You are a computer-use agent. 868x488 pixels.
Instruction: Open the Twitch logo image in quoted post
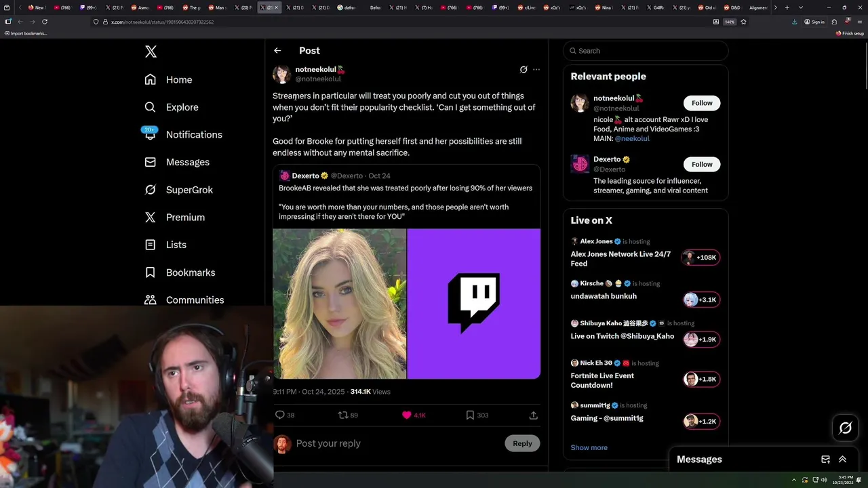(x=474, y=304)
